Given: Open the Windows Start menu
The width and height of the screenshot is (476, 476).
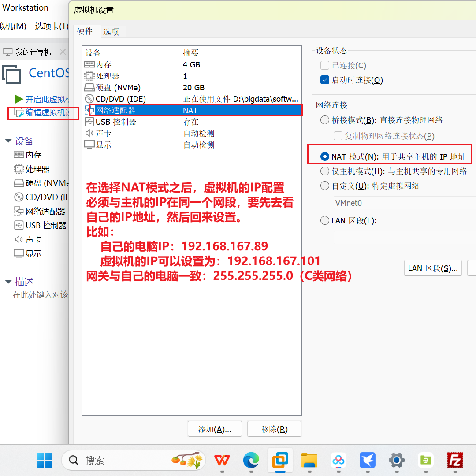Looking at the screenshot, I should (x=45, y=460).
